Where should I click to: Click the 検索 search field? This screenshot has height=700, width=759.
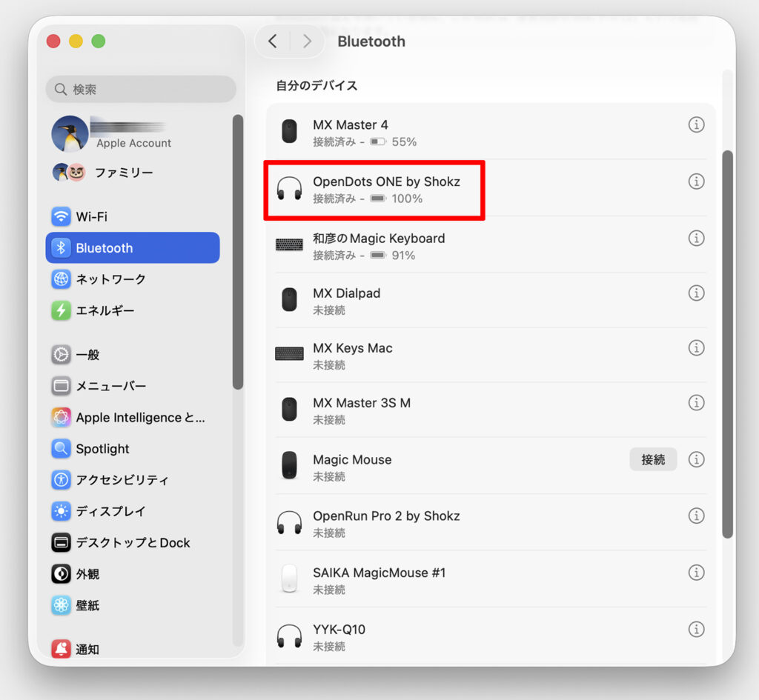click(x=141, y=90)
